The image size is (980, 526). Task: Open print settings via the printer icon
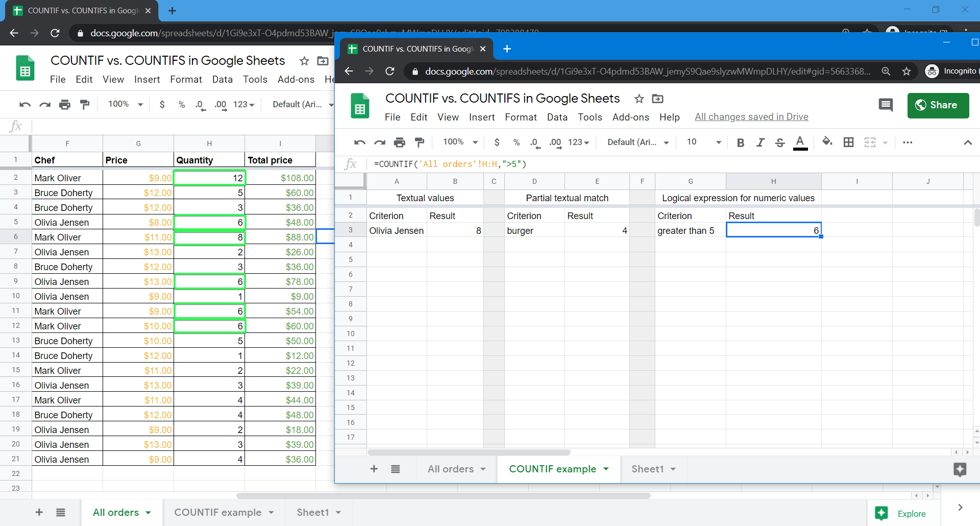pos(400,142)
